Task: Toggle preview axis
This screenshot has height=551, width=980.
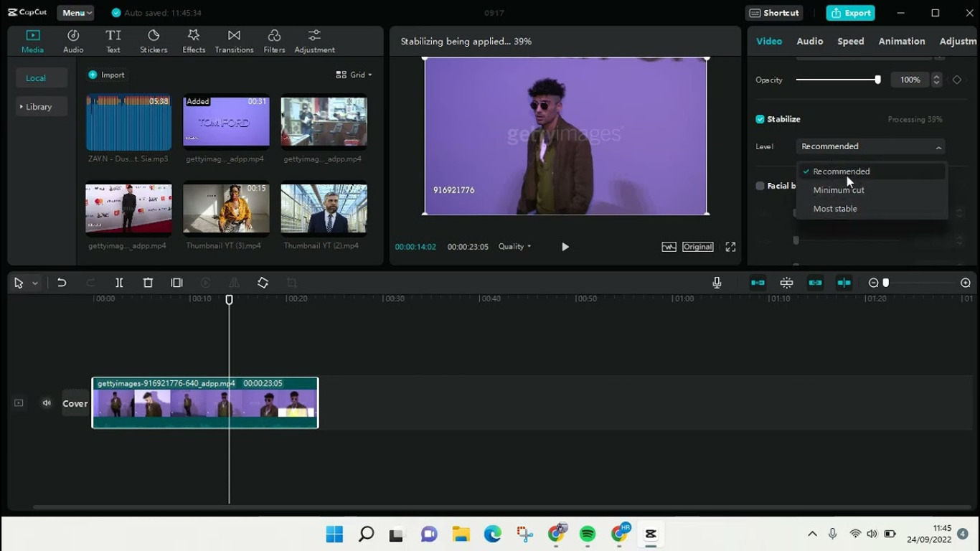Action: (844, 283)
